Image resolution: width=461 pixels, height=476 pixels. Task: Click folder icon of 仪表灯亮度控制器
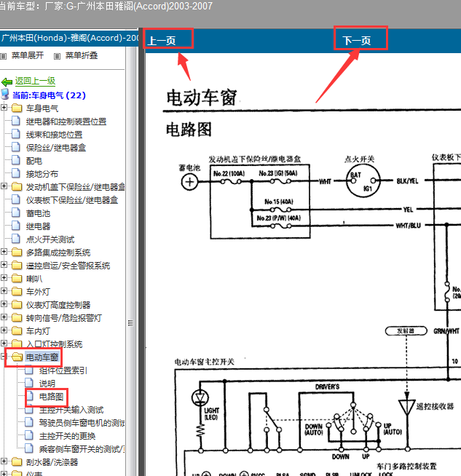[17, 304]
